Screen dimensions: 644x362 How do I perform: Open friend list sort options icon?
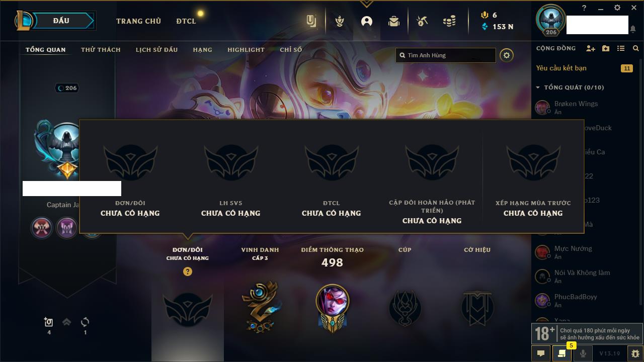(621, 48)
